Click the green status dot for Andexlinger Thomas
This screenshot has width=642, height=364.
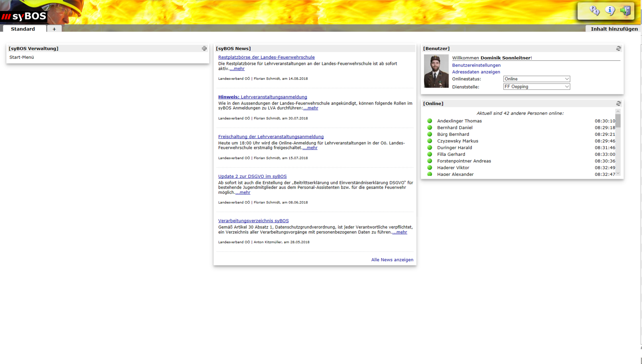pos(430,121)
